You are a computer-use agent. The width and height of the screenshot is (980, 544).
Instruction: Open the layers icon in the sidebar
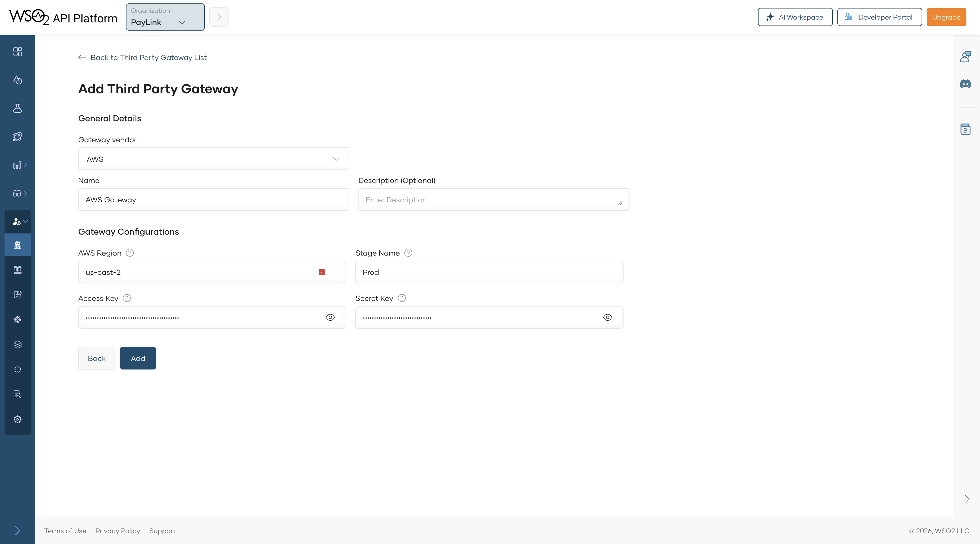pyautogui.click(x=17, y=345)
